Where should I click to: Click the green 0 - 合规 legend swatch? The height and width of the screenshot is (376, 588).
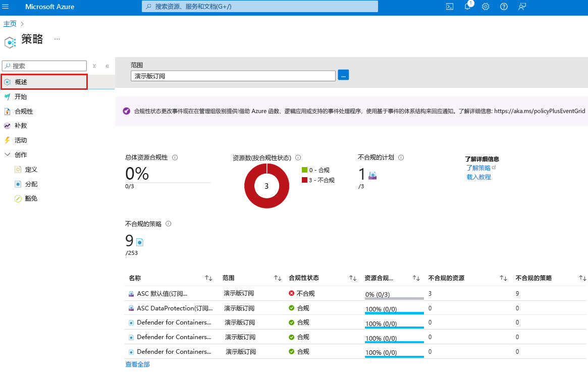[304, 170]
